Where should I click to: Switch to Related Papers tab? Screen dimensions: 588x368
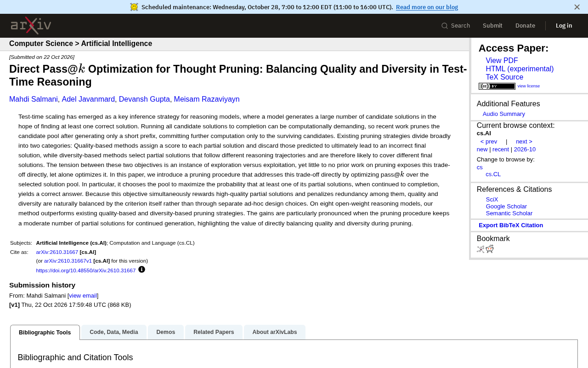pos(214,332)
